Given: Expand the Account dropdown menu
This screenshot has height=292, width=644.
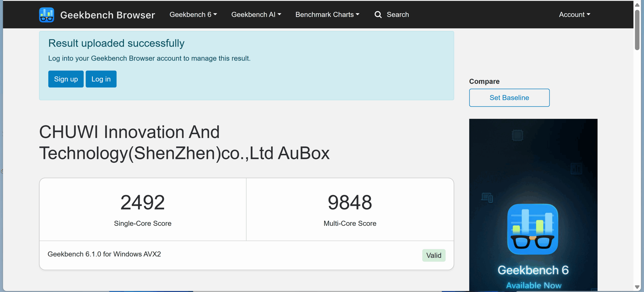Looking at the screenshot, I should (575, 15).
